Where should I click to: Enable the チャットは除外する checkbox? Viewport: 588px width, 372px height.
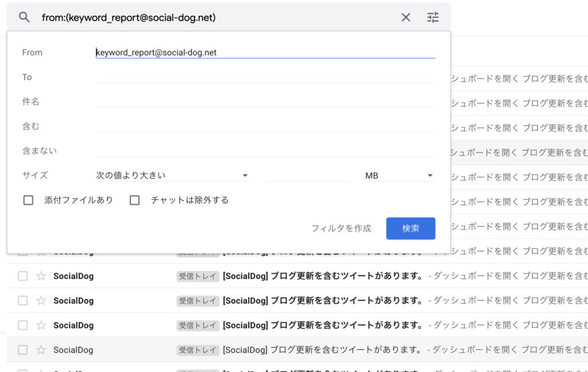[x=134, y=200]
